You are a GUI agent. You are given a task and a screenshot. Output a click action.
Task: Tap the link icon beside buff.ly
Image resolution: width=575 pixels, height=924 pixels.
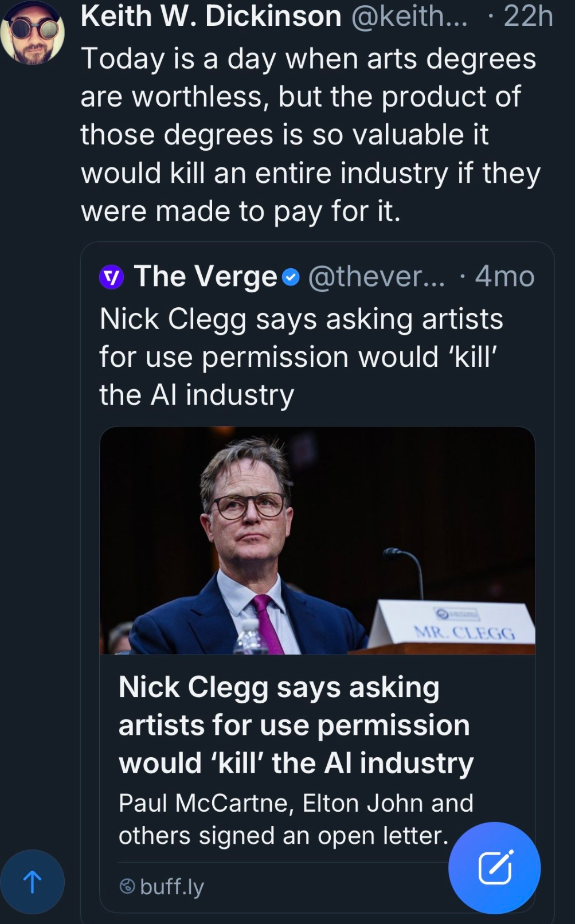pos(127,886)
